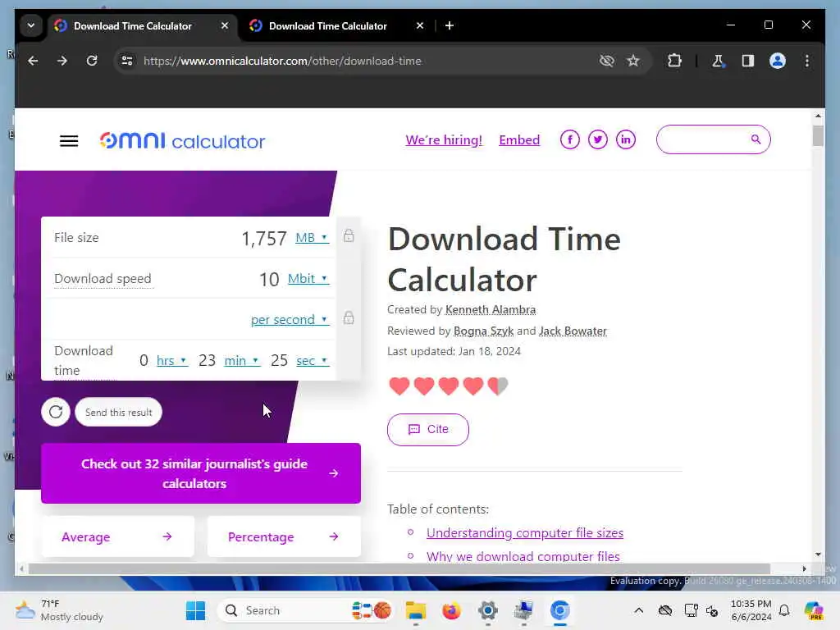Rate with the first heart

coord(399,386)
